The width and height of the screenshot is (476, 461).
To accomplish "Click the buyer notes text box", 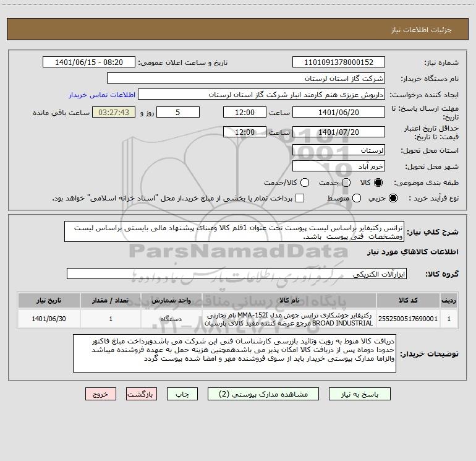I will point(234,353).
